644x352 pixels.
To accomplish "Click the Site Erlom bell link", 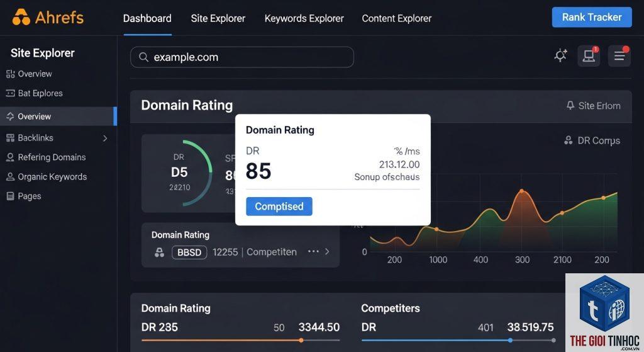I will (x=593, y=106).
